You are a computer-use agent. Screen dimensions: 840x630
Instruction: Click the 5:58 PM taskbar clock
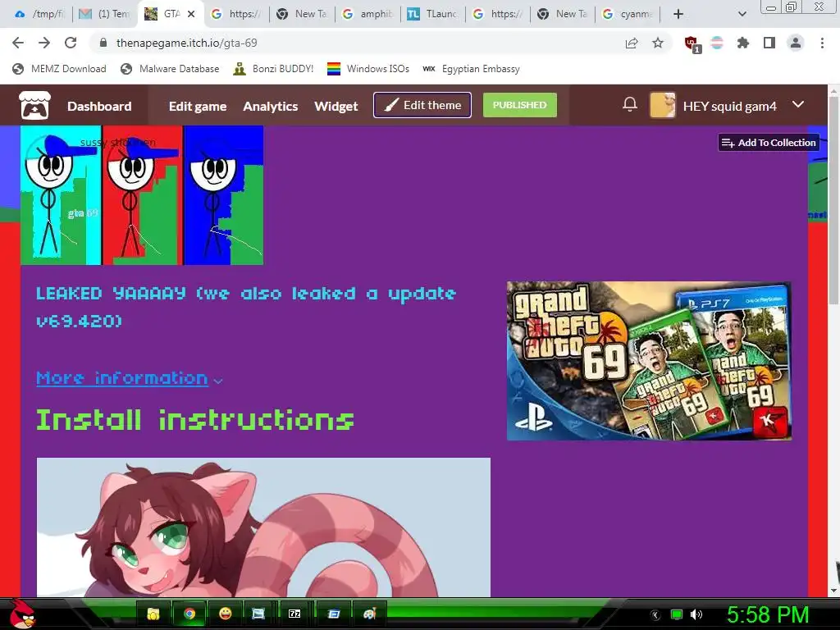pos(768,614)
